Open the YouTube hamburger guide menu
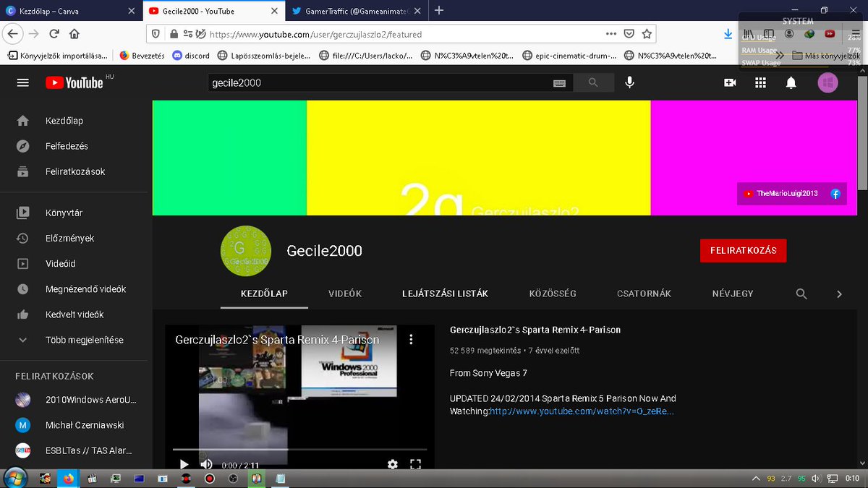This screenshot has width=868, height=488. point(23,82)
